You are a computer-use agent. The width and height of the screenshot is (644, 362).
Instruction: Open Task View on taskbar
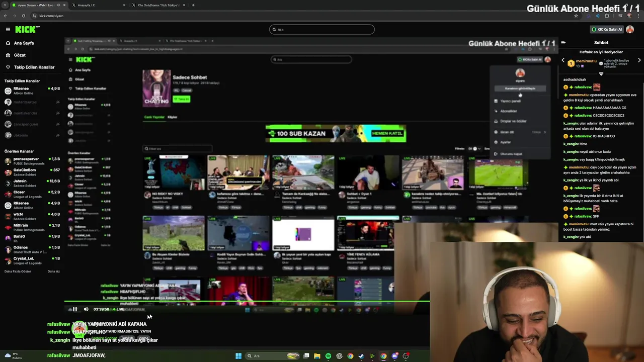pos(306,356)
